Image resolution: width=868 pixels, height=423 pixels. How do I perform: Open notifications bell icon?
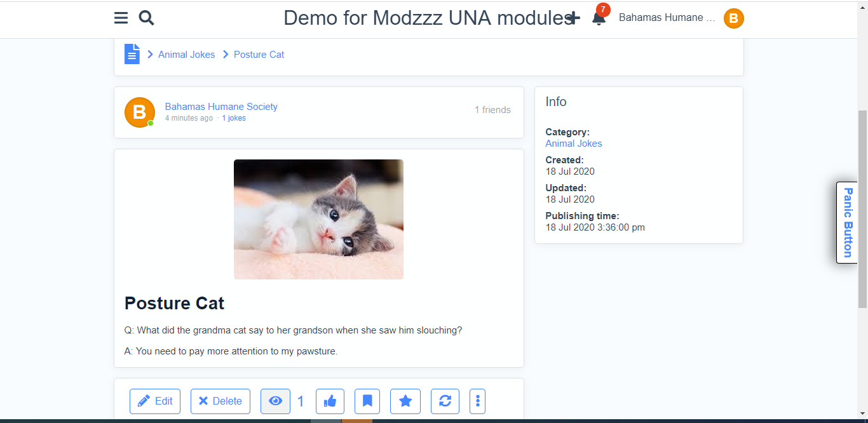[x=599, y=18]
